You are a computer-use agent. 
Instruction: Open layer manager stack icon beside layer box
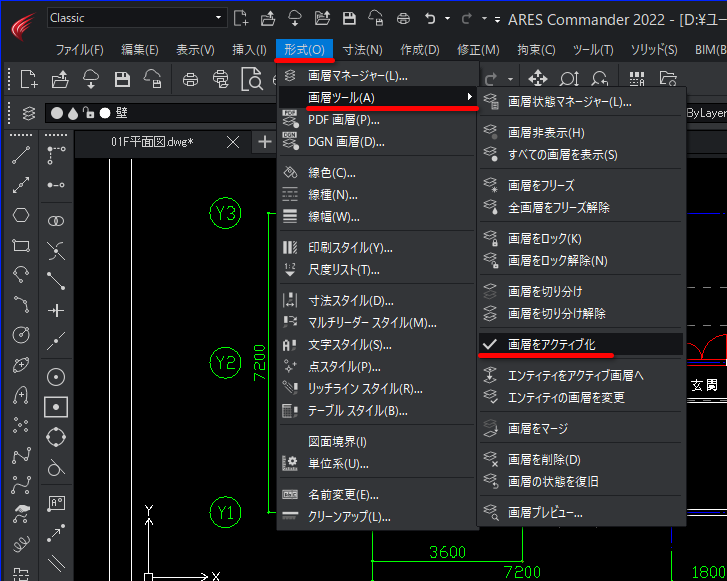[x=29, y=113]
